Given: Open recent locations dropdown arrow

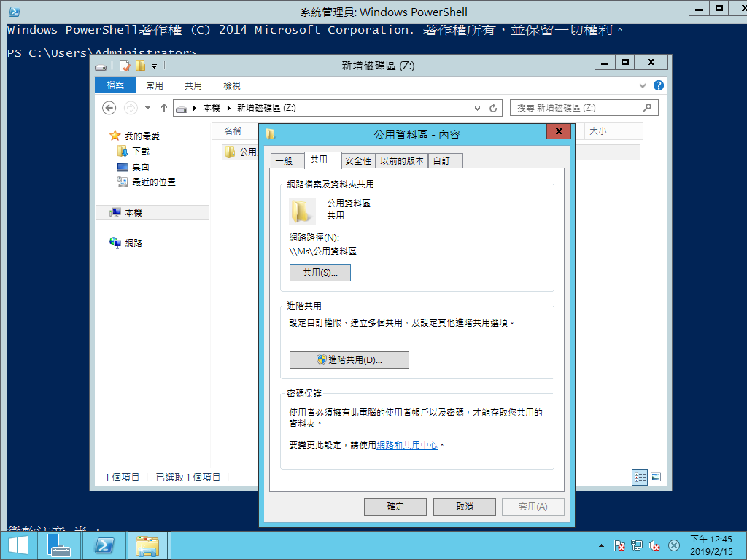Looking at the screenshot, I should pos(147,108).
